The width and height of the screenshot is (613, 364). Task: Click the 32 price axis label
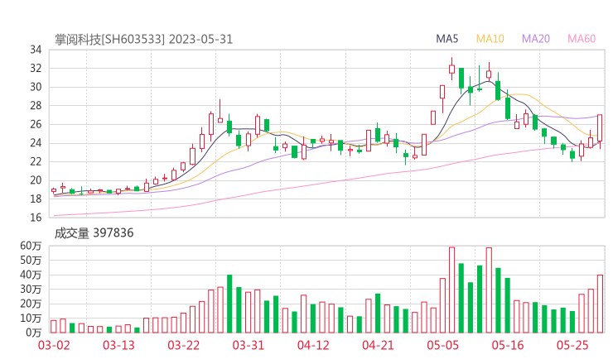[36, 69]
